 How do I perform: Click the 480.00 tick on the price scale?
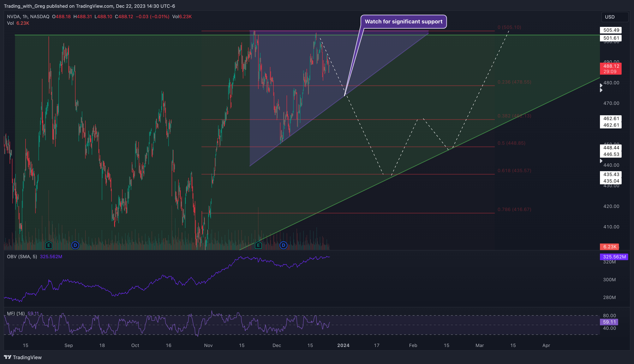point(611,83)
